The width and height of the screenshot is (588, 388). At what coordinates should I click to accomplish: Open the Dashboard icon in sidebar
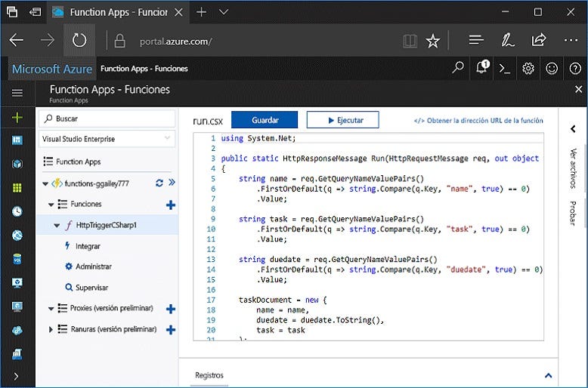click(x=17, y=140)
